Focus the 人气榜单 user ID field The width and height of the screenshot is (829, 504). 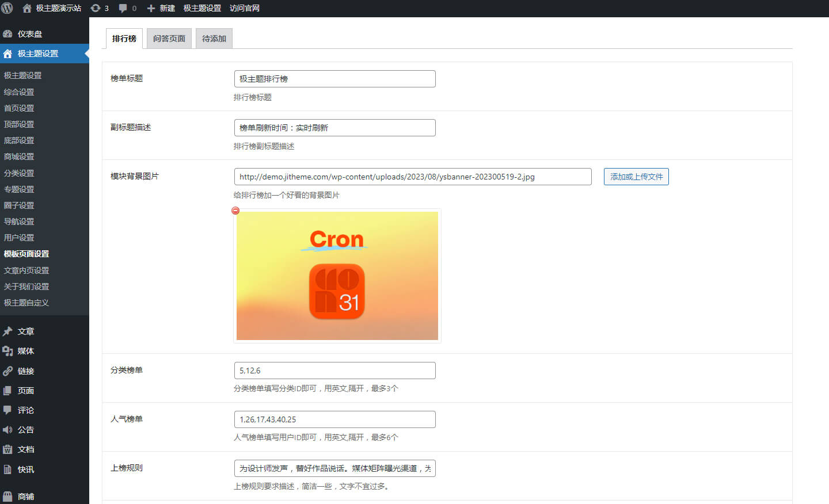(x=334, y=419)
